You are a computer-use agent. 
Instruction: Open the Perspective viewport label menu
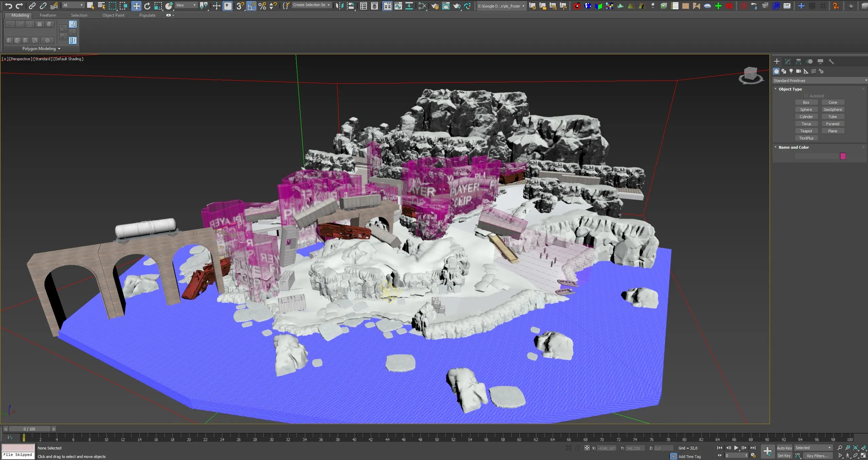tap(21, 59)
